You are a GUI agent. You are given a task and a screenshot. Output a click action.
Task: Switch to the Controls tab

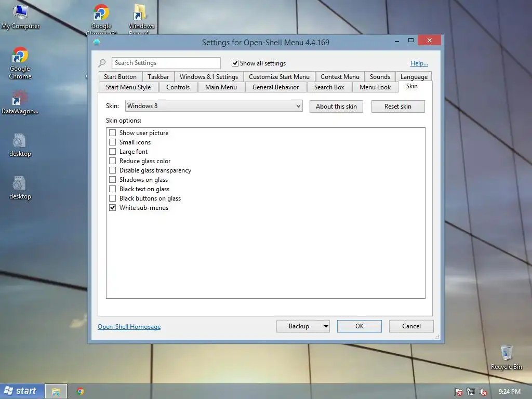[x=178, y=87]
